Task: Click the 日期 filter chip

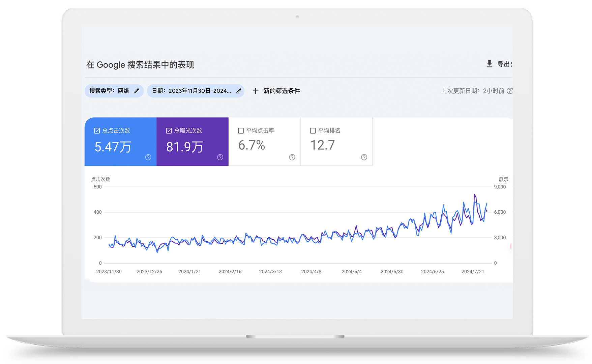Action: tap(196, 91)
